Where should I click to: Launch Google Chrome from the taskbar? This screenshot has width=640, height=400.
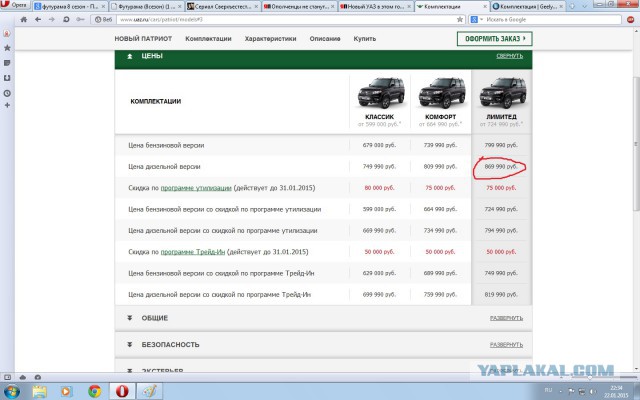point(94,392)
